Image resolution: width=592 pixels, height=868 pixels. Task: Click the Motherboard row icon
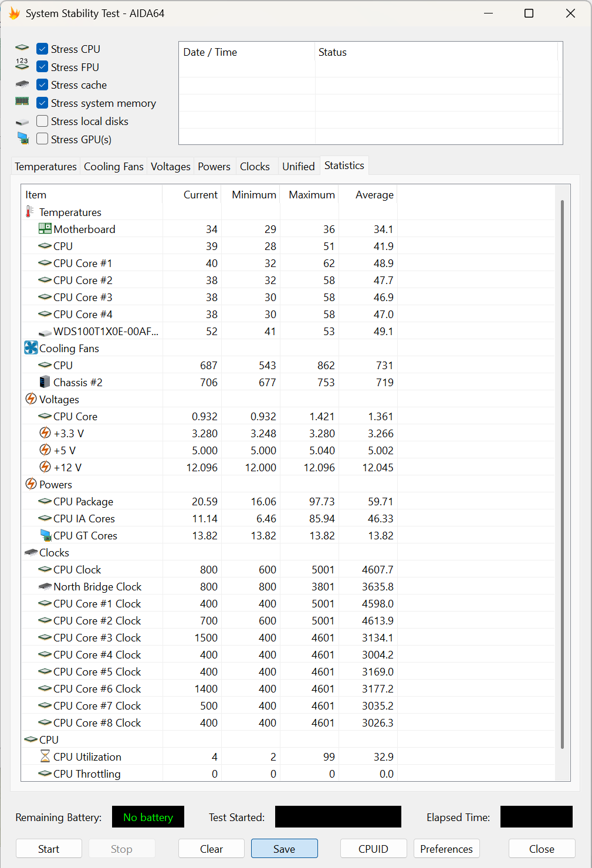[x=45, y=229]
